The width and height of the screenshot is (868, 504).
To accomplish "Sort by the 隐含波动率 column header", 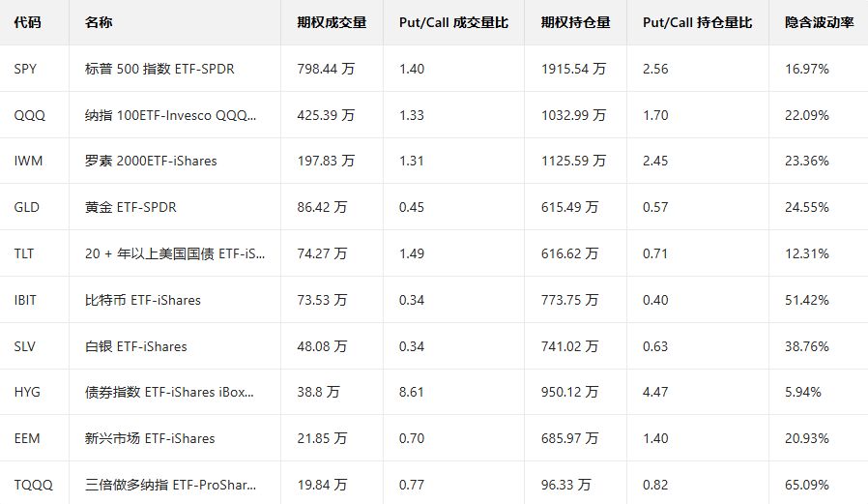I will [x=819, y=22].
